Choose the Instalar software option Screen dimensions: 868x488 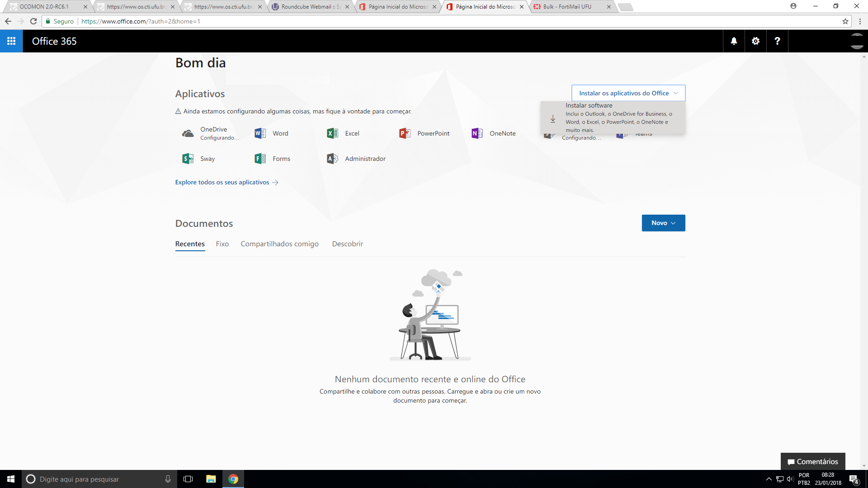point(613,117)
